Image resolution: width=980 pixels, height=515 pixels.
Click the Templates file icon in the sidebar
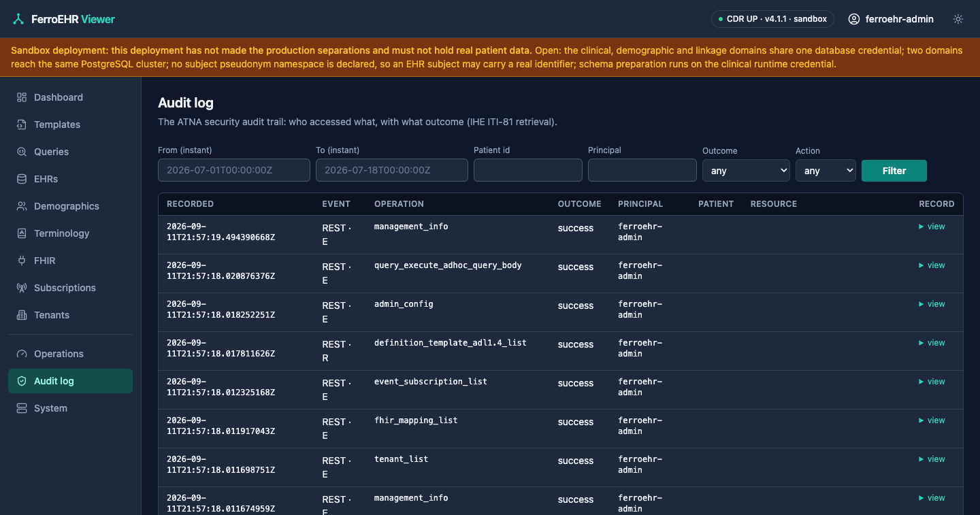(x=22, y=124)
